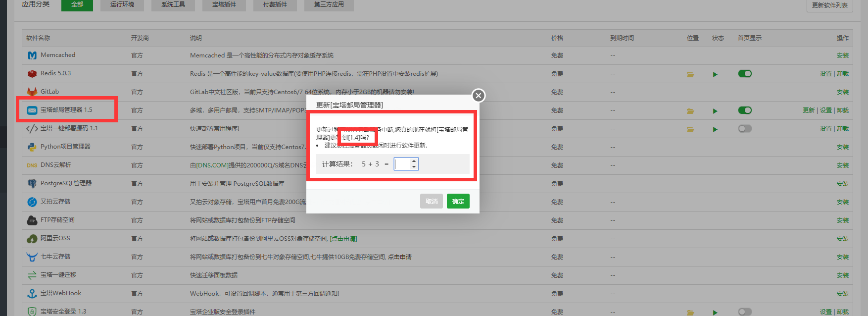
Task: Switch to 宝塔插件 category
Action: pyautogui.click(x=224, y=4)
